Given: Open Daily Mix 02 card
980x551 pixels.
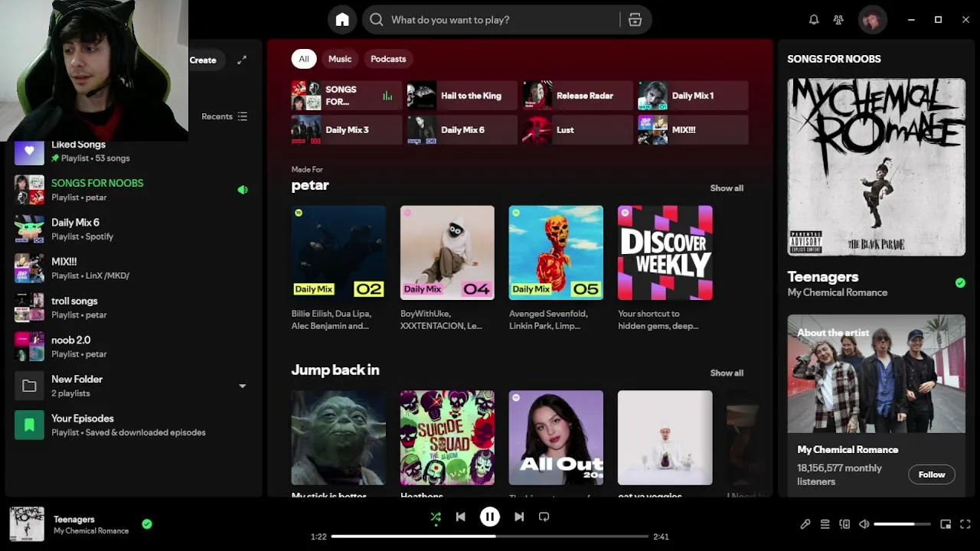Looking at the screenshot, I should coord(338,268).
